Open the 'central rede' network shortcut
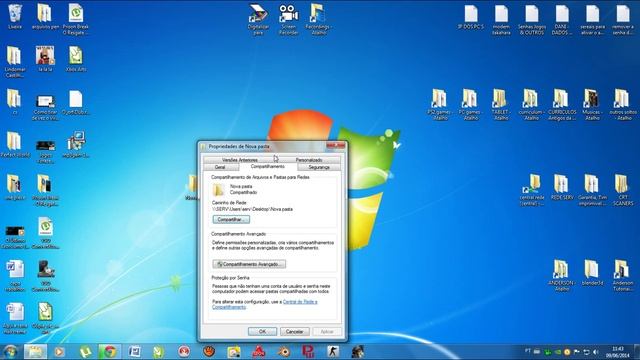 tap(531, 190)
